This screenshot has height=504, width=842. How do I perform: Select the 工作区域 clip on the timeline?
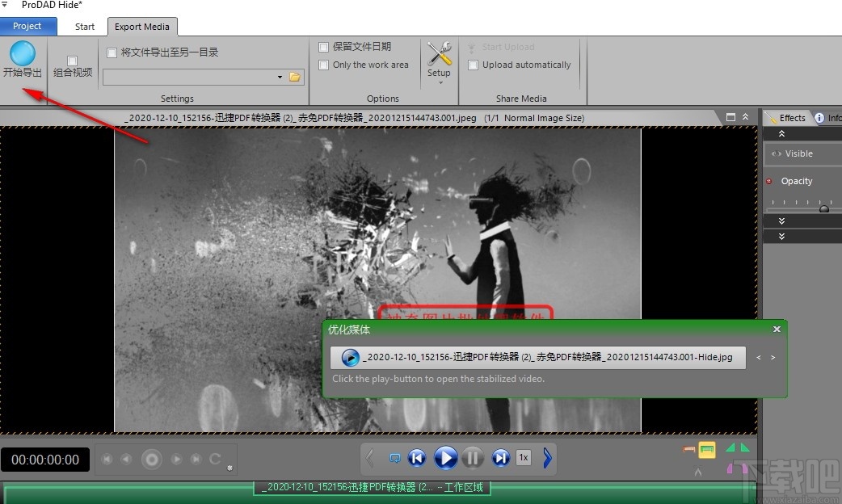(372, 487)
